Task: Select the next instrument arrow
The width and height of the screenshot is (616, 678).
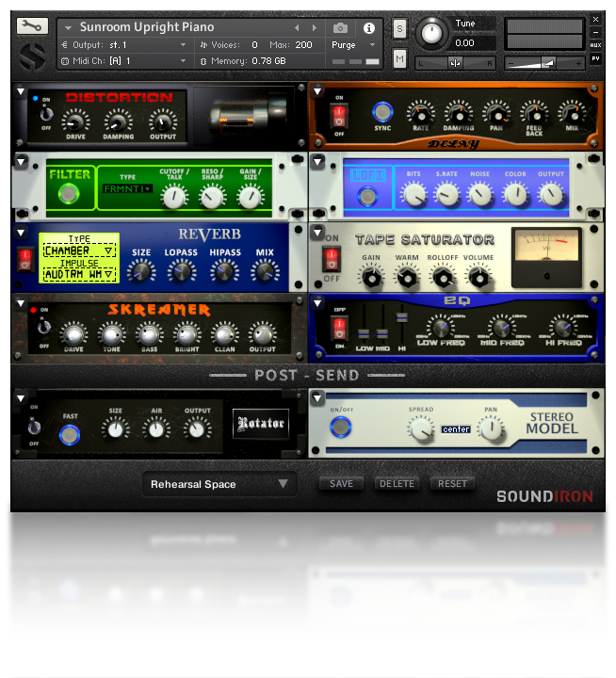Action: [x=315, y=28]
